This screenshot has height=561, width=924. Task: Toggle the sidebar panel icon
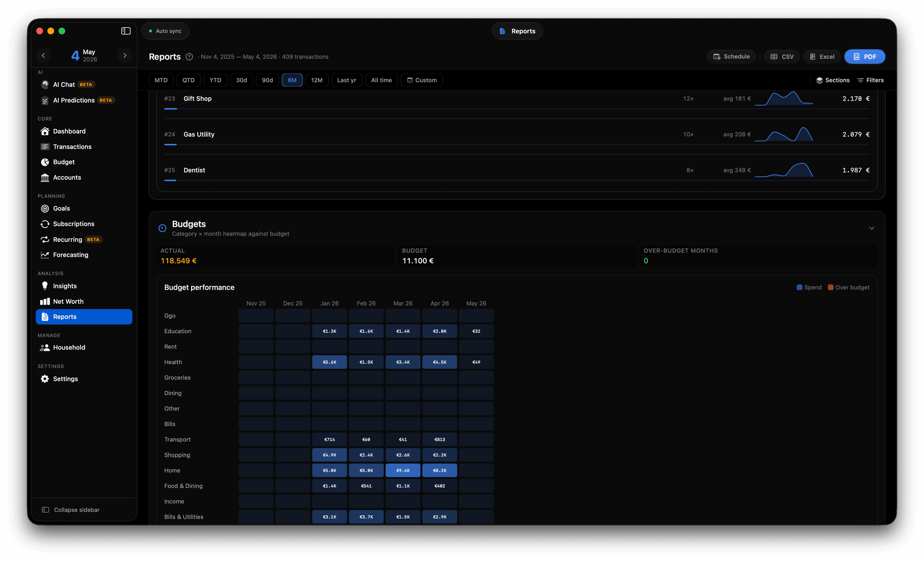[x=126, y=31]
